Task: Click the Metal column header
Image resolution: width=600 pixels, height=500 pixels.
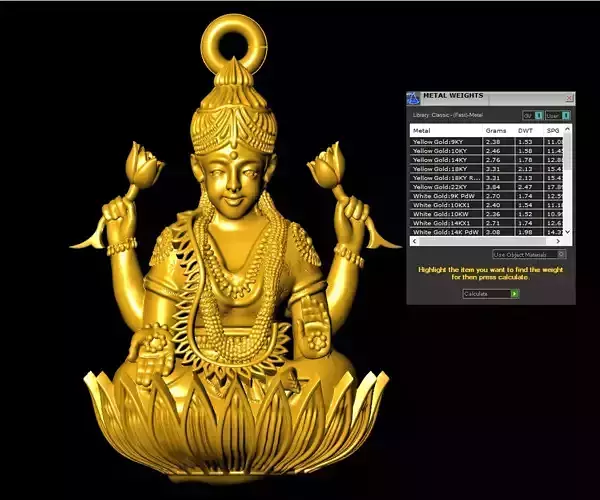Action: click(446, 130)
